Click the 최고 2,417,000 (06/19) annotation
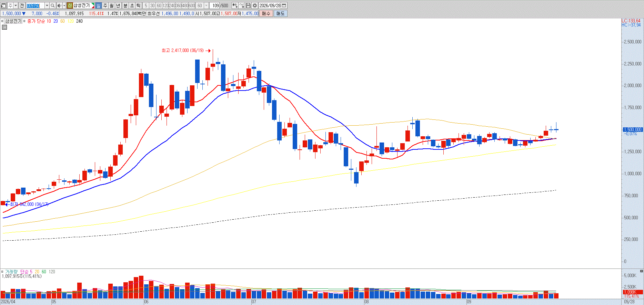Viewport: 644px width, 305px height. [x=183, y=51]
